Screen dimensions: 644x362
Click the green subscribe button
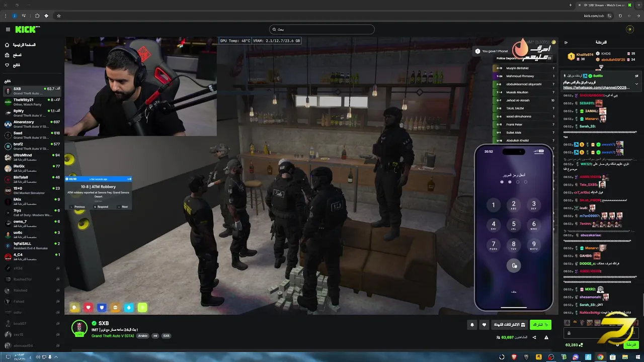(540, 325)
